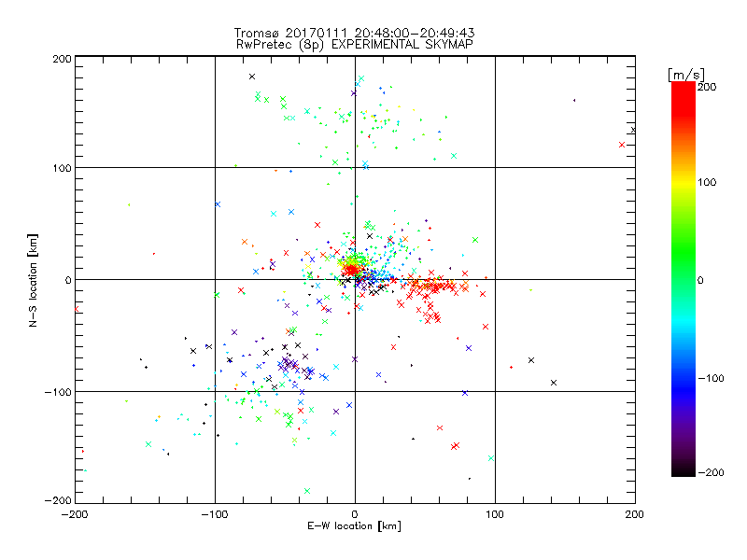Image resolution: width=747 pixels, height=560 pixels.
Task: Click the y-axis "100" tick label
Action: (x=62, y=168)
